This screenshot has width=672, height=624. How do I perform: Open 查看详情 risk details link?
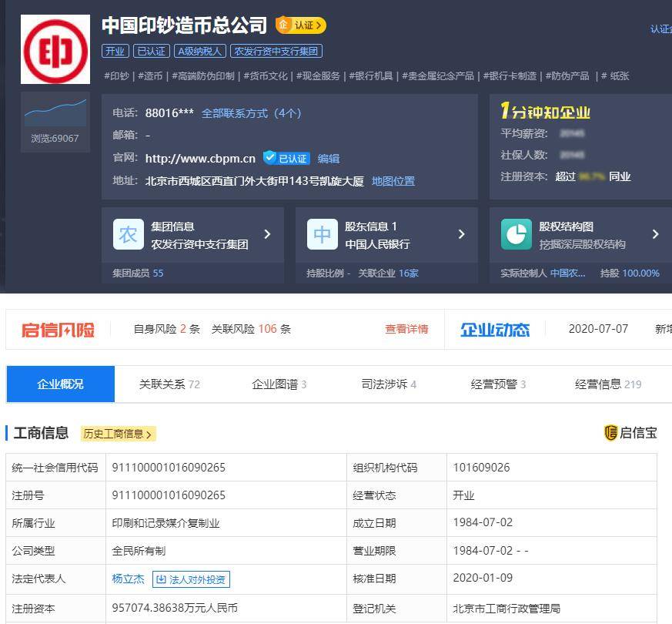(406, 329)
